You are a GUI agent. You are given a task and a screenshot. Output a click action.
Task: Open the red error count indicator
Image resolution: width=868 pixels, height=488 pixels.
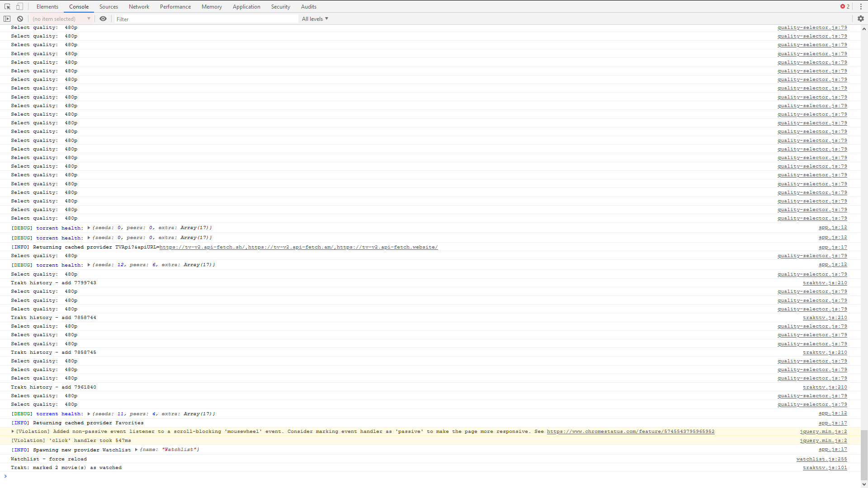(845, 6)
